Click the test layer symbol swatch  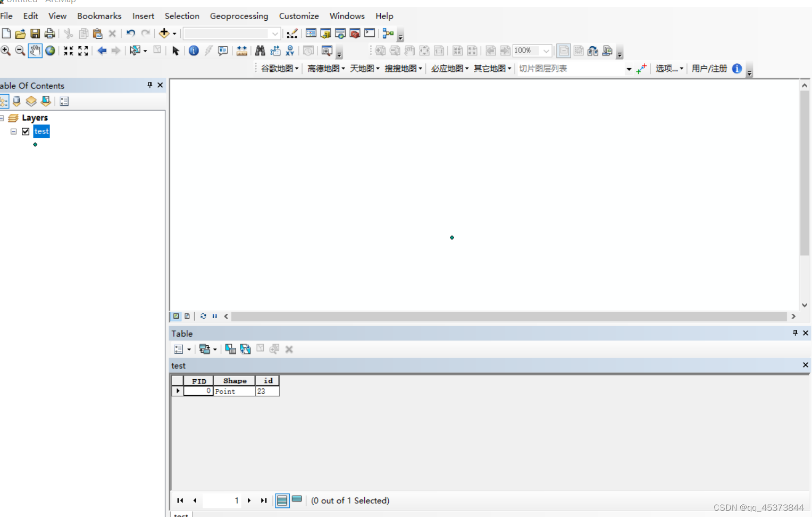pos(35,145)
